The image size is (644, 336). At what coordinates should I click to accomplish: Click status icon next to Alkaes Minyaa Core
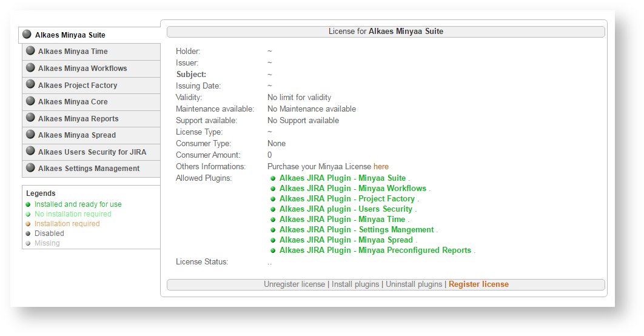30,101
